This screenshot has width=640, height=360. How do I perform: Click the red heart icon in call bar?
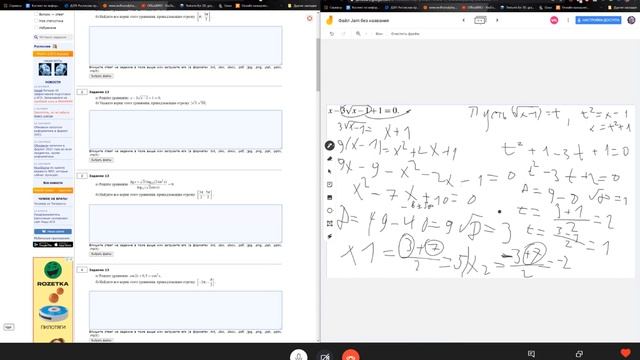coord(625,353)
